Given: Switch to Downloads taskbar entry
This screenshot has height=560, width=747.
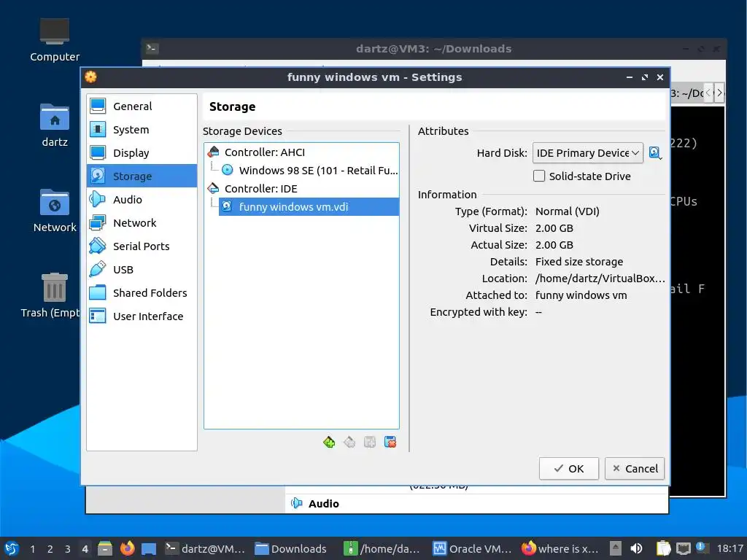Looking at the screenshot, I should coord(290,548).
